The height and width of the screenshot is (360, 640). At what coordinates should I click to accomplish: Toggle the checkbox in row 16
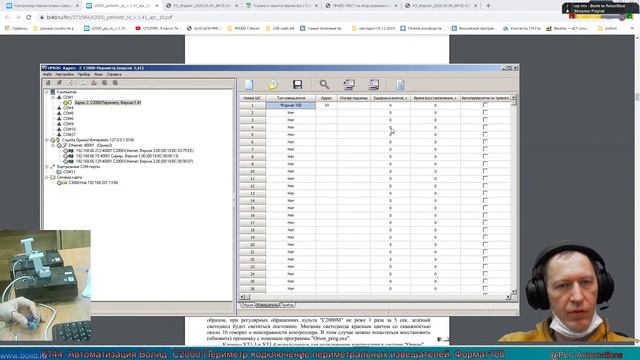pos(485,215)
